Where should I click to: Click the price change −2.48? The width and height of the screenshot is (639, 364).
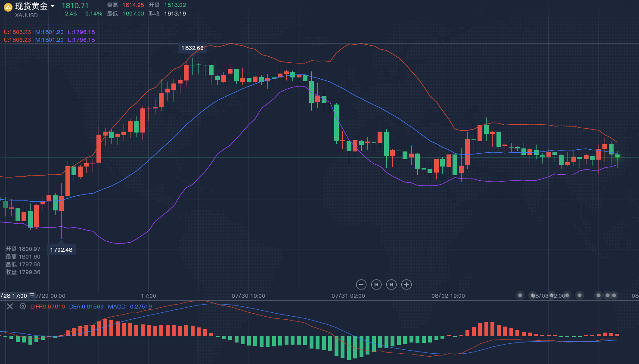point(69,14)
